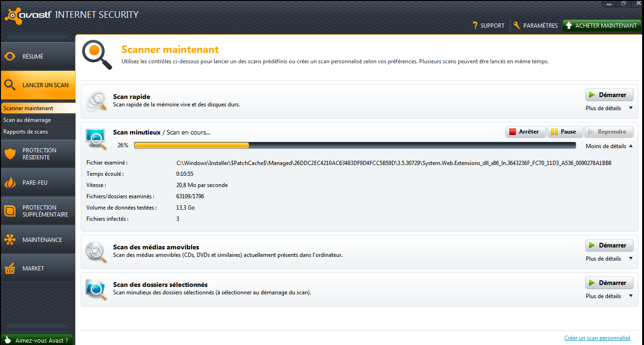Click the tested data value 13,3 Go
This screenshot has width=644, height=345.
click(x=185, y=208)
